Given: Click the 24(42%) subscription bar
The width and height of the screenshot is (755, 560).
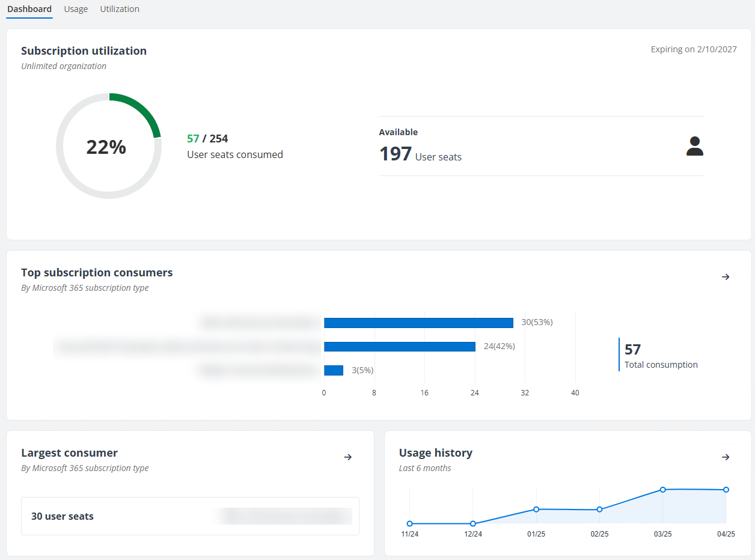Looking at the screenshot, I should tap(400, 346).
